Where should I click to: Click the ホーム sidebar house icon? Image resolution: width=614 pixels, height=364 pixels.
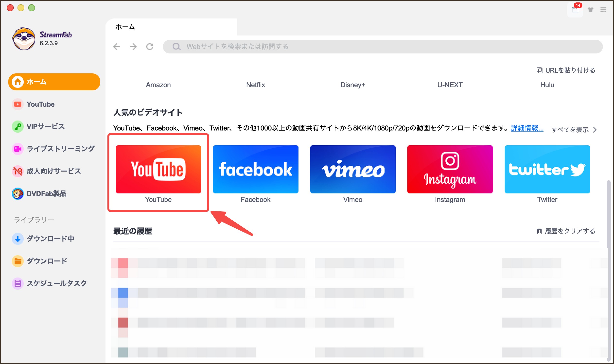(18, 82)
